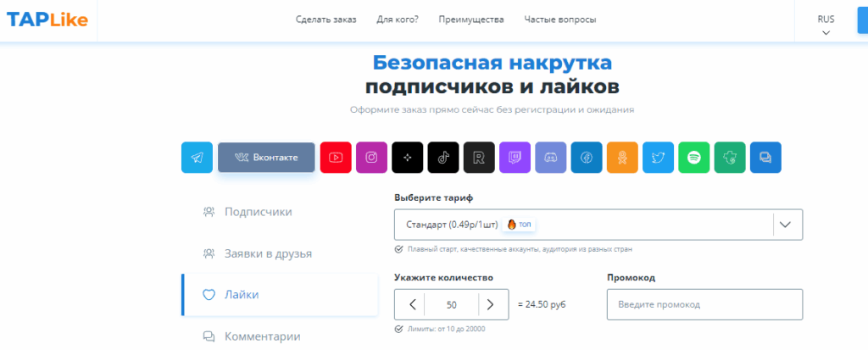Click the checkmark icon beside Плавный старт
Image resolution: width=868 pixels, height=350 pixels.
tap(398, 249)
